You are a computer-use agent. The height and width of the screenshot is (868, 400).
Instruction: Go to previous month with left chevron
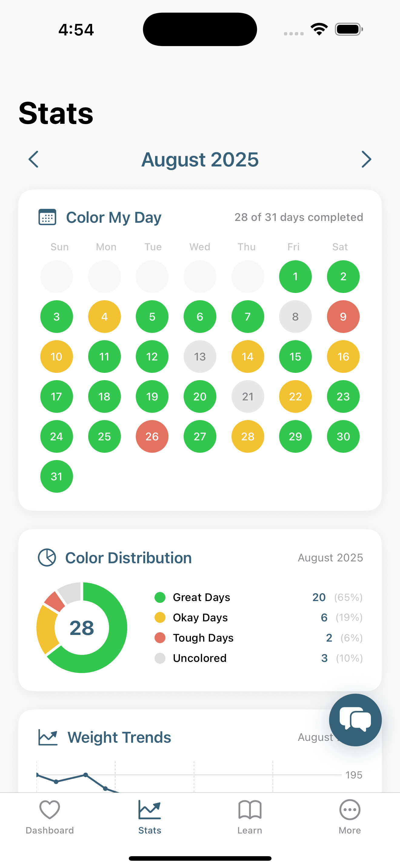click(33, 159)
